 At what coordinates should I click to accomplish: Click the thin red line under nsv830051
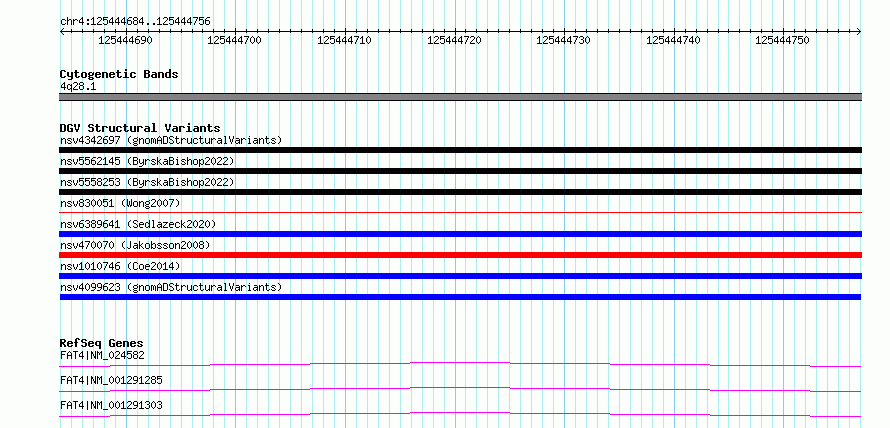click(x=460, y=212)
